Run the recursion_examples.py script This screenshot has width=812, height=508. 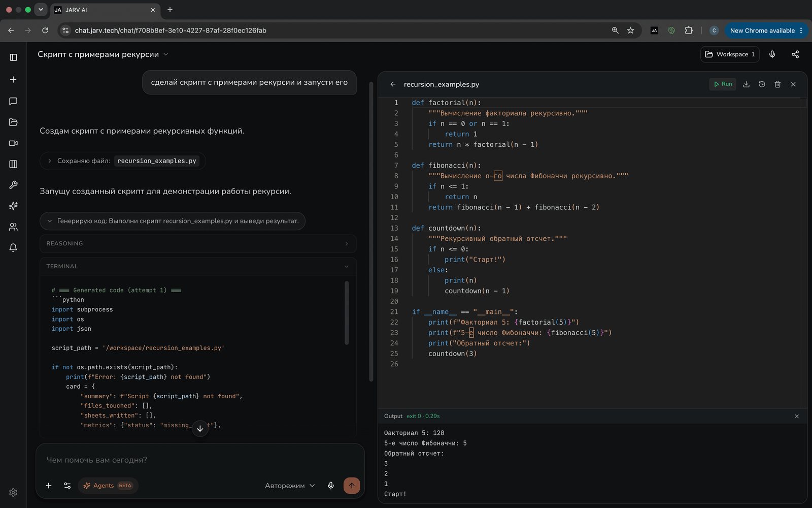point(723,84)
